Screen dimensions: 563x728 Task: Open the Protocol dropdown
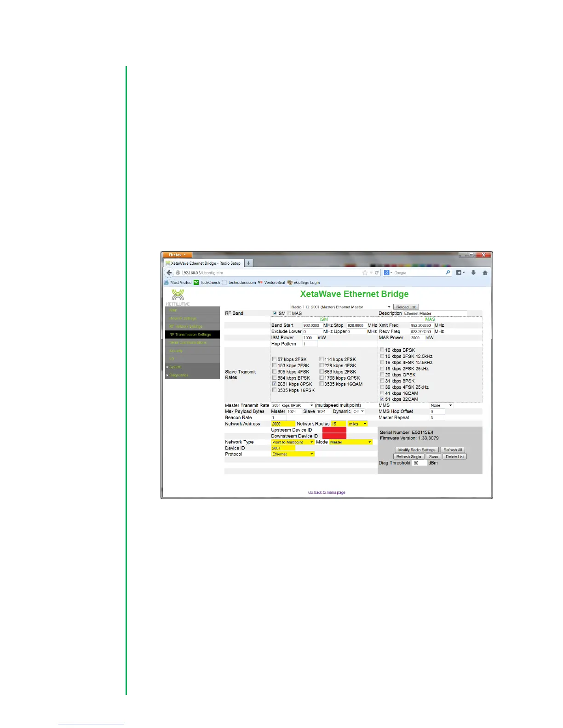(293, 454)
